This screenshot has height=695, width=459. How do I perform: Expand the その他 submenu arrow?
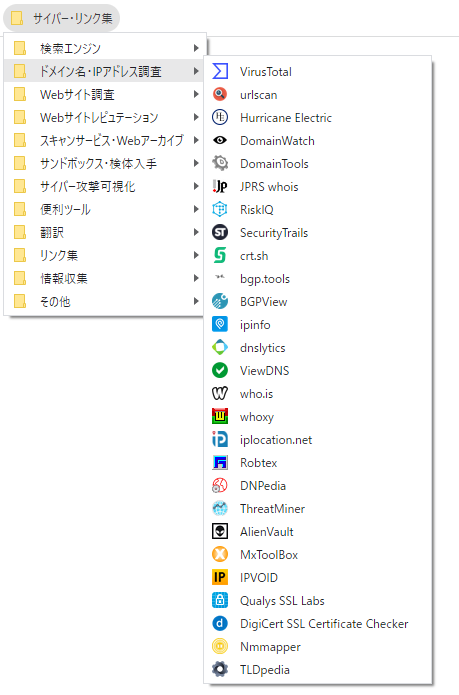click(196, 301)
